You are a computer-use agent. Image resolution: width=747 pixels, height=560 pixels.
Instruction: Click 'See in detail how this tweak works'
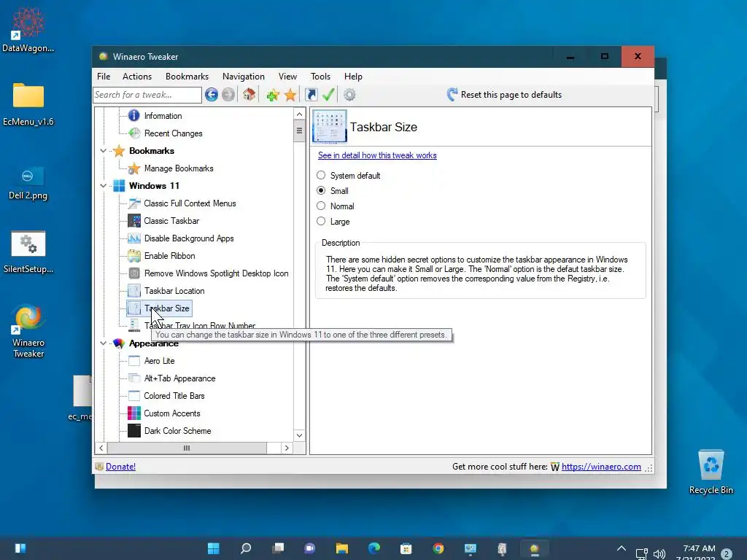click(377, 155)
